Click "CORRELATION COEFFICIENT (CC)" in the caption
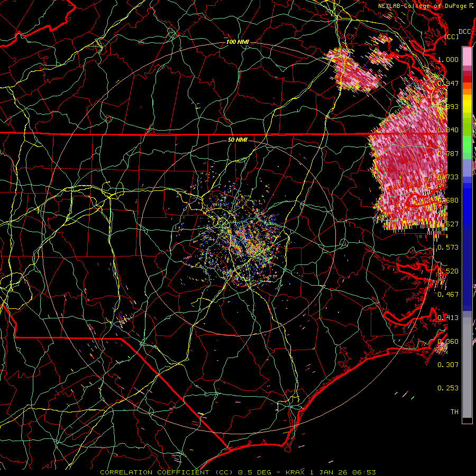 click(x=167, y=472)
